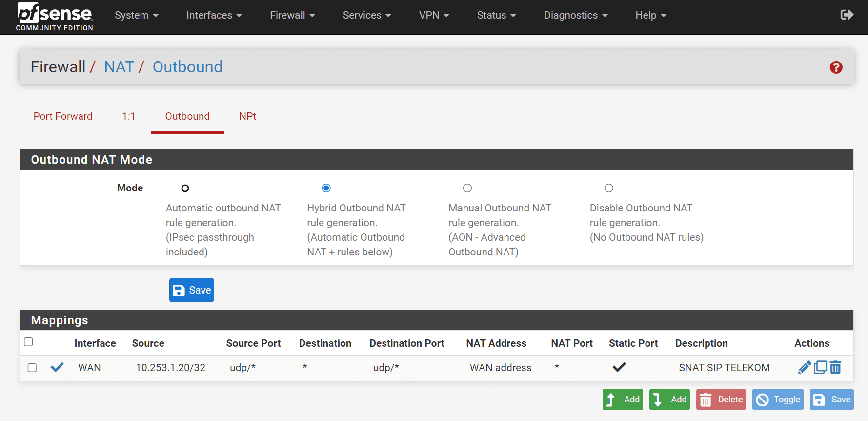Select Hybrid Outbound NAT rule generation
Viewport: 868px width, 421px height.
326,188
